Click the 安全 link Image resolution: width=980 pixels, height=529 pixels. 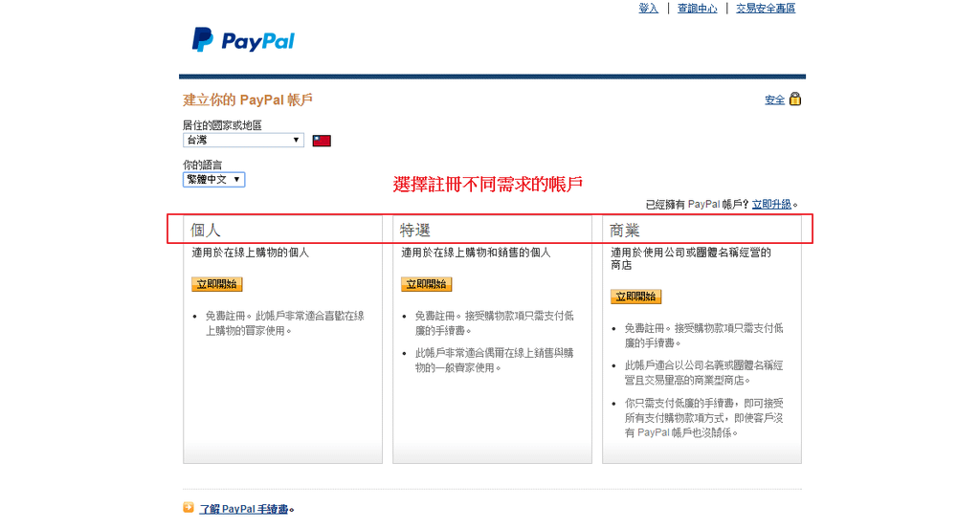tap(774, 99)
